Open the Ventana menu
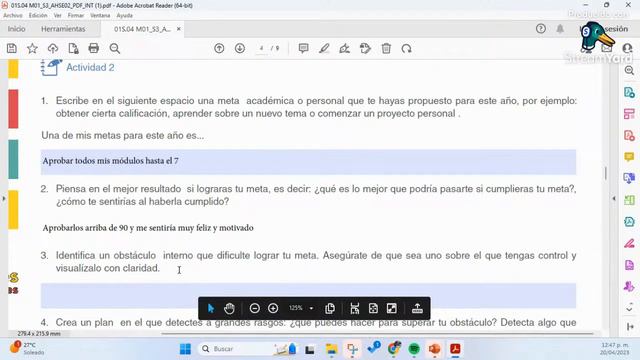The width and height of the screenshot is (640, 360). coord(100,16)
